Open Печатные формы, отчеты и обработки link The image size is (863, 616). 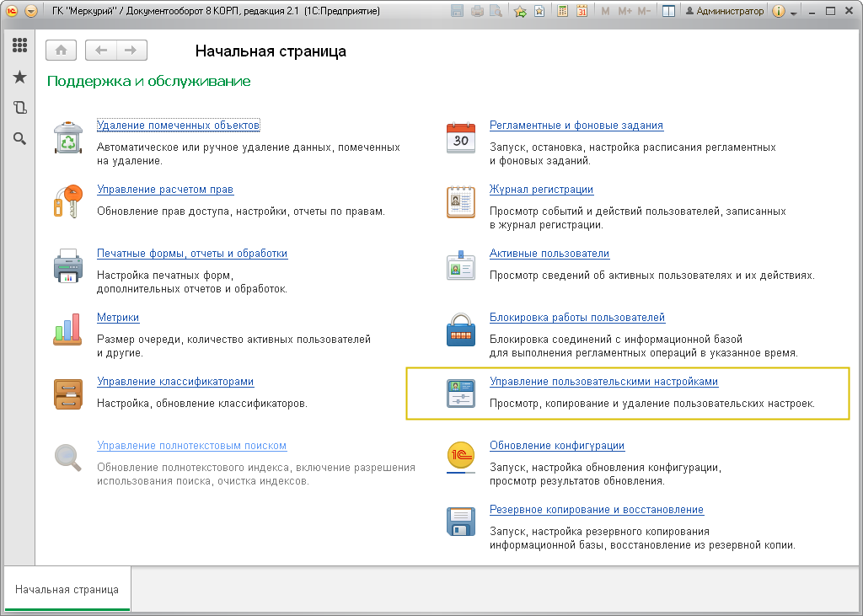[192, 254]
